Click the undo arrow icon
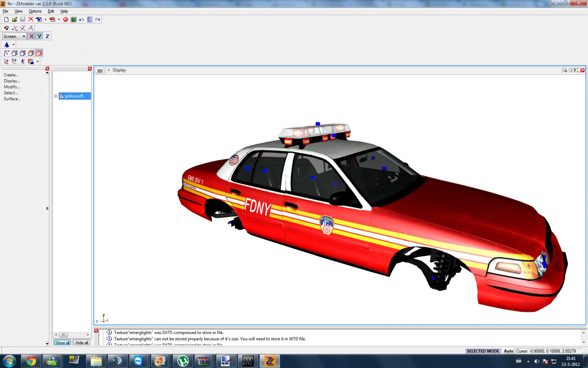The width and height of the screenshot is (588, 368). tap(82, 20)
